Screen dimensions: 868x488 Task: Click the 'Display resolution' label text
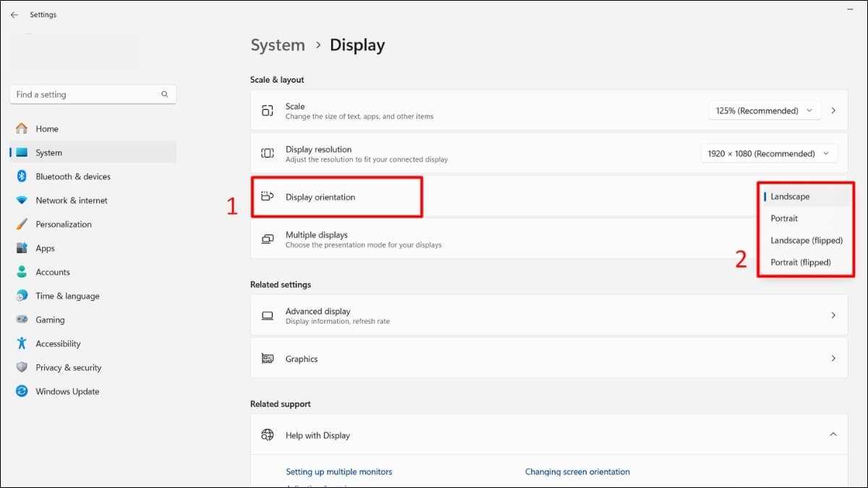point(318,150)
